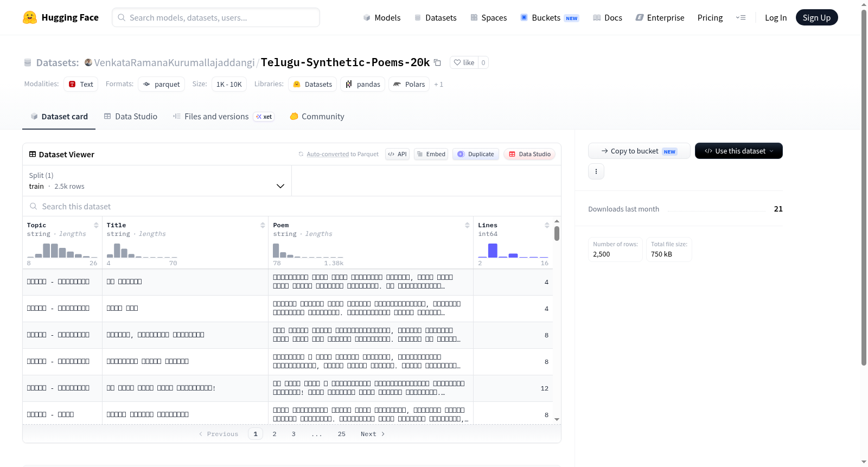868x467 pixels.
Task: Navigate to Enterprise
Action: [660, 18]
